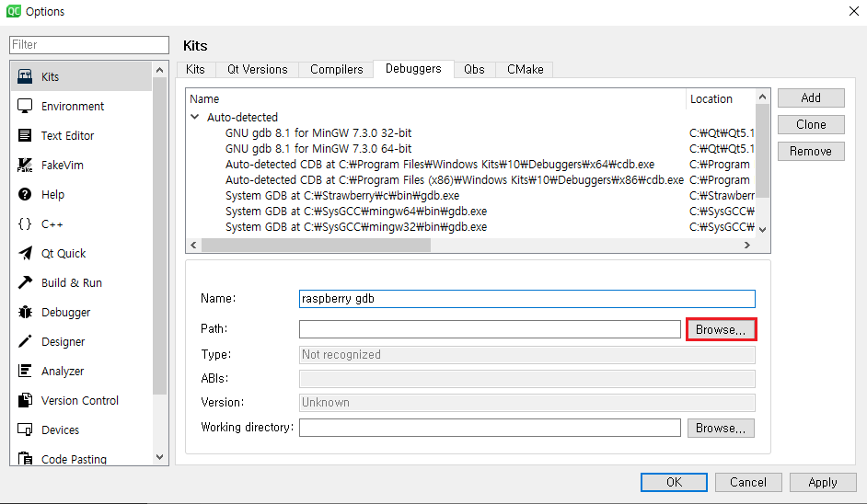Cancel the Options dialog
The height and width of the screenshot is (504, 867).
(x=748, y=482)
